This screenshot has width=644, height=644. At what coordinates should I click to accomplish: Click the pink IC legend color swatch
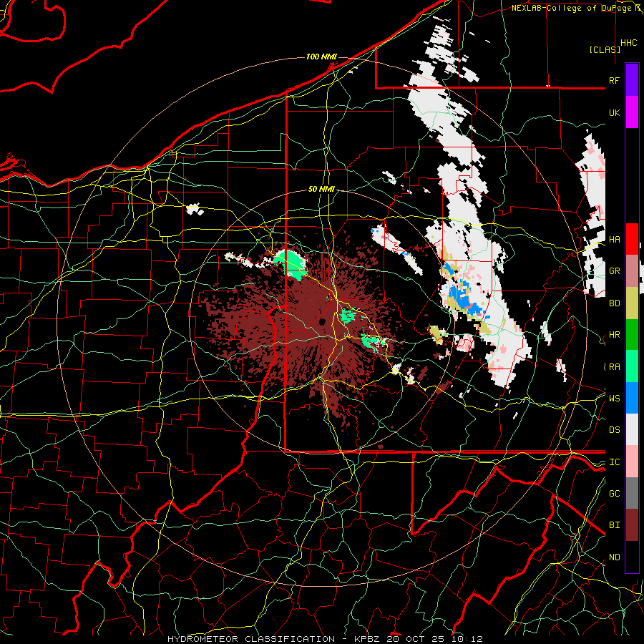[632, 462]
